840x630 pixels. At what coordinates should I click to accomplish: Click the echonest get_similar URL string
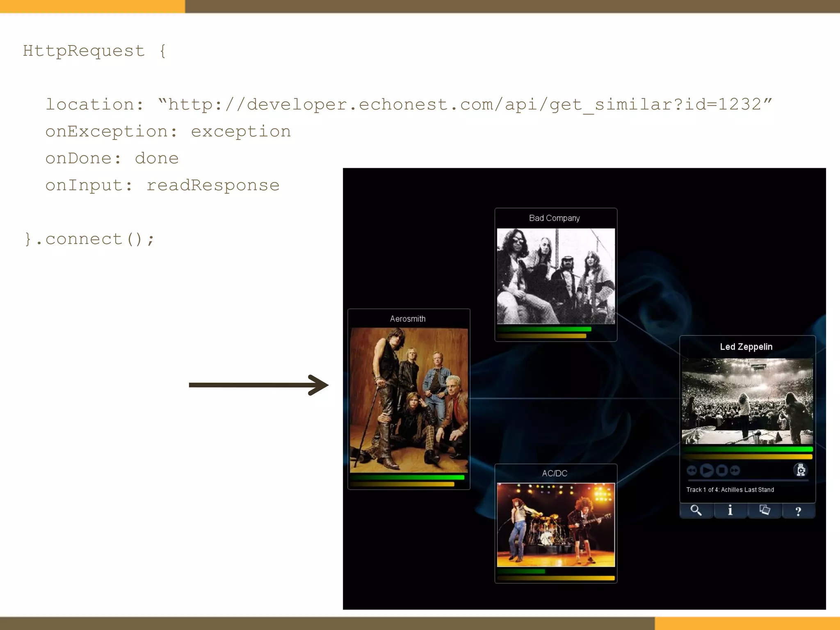click(465, 105)
